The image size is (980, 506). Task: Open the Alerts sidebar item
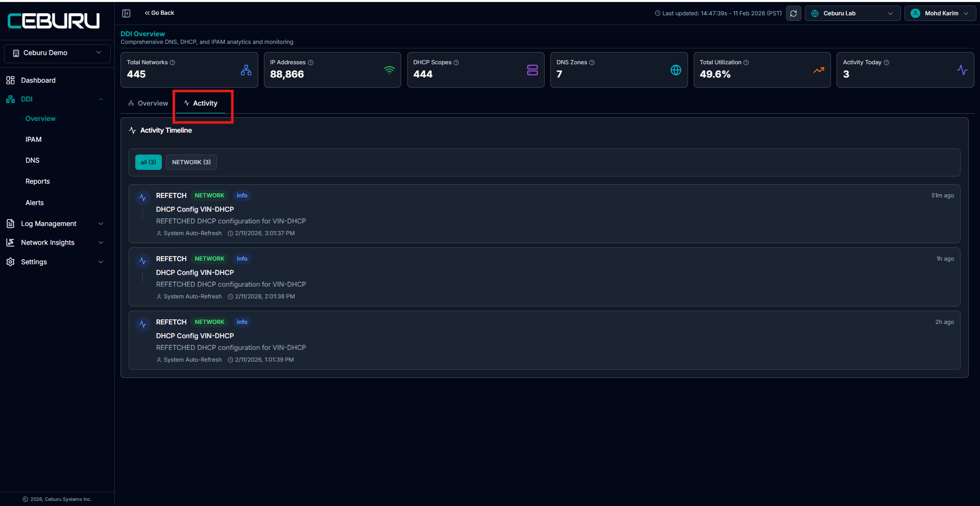pyautogui.click(x=35, y=203)
